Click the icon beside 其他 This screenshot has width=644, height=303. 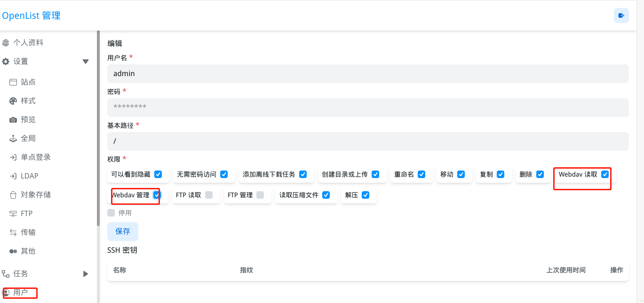click(13, 251)
